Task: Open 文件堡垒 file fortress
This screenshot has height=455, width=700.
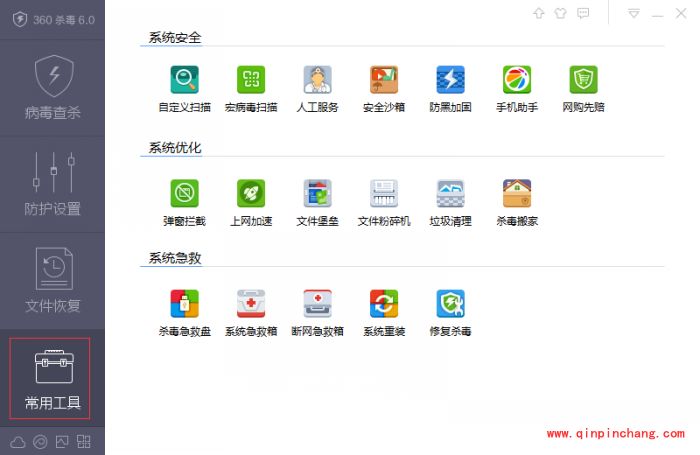Action: 317,202
